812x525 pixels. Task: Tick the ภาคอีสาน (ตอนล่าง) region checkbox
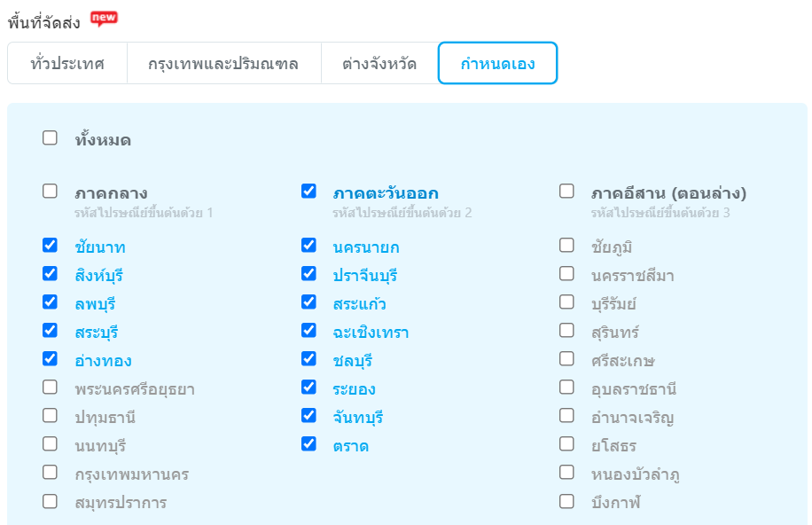567,192
